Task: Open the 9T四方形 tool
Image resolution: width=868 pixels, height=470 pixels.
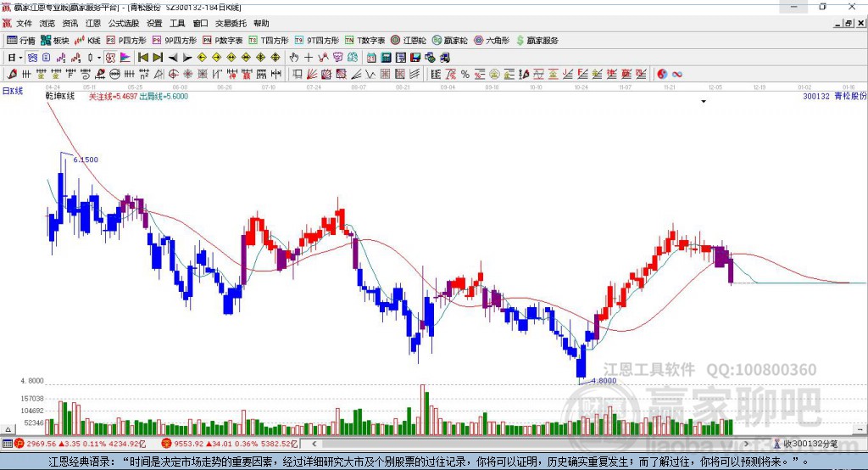Action: (x=316, y=41)
